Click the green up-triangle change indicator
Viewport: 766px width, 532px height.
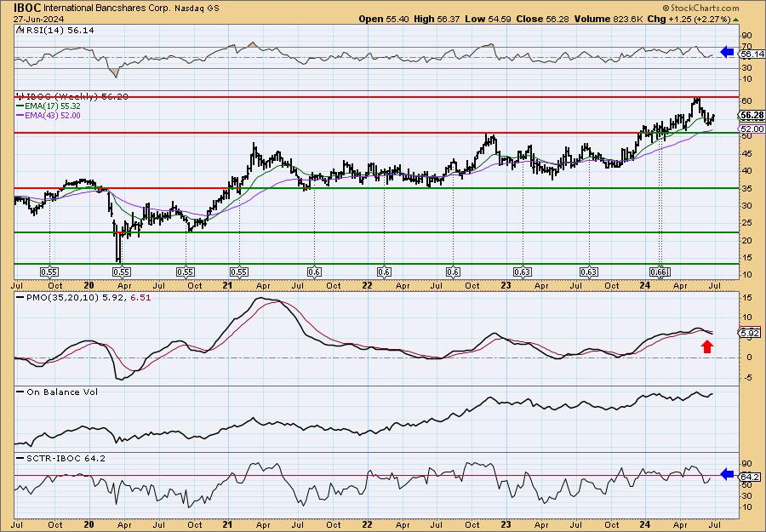[x=735, y=20]
